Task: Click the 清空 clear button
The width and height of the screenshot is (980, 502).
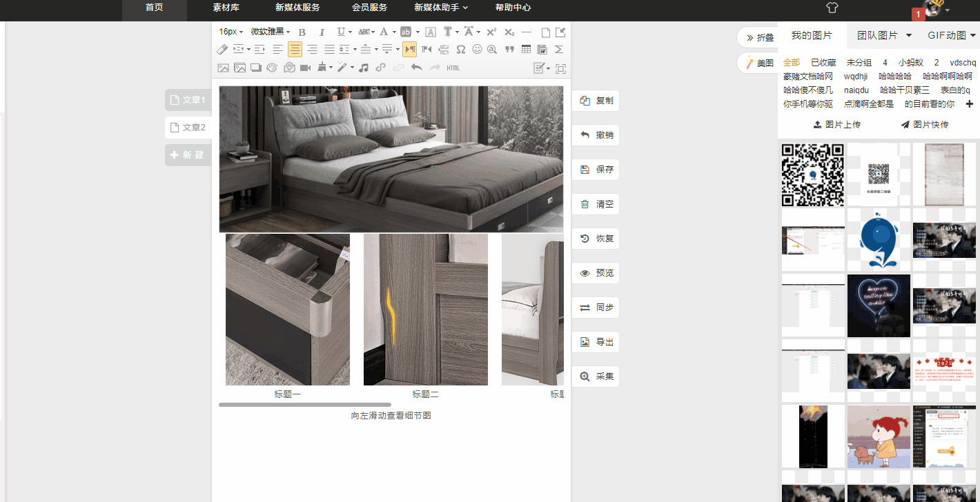Action: (x=596, y=204)
